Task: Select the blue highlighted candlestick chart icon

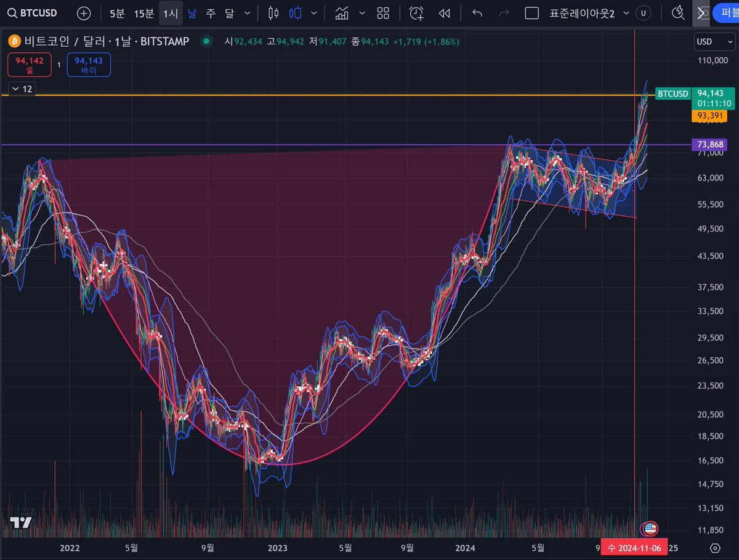Action: tap(296, 13)
